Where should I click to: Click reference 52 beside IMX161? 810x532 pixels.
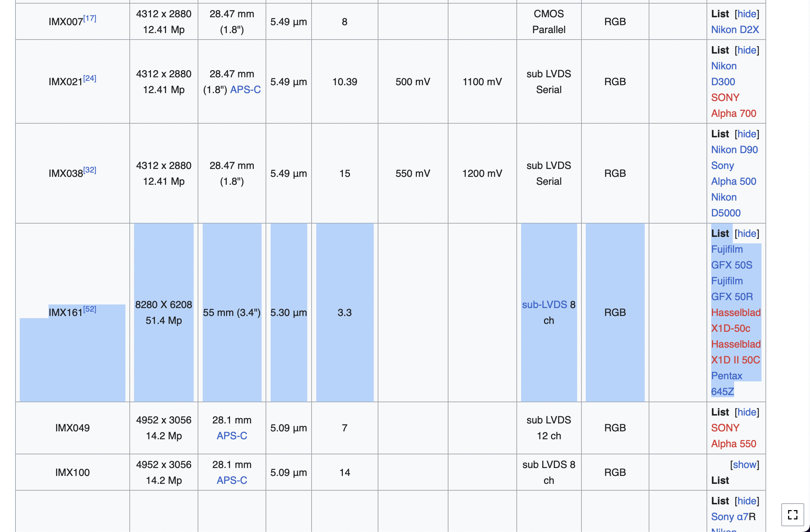[90, 309]
